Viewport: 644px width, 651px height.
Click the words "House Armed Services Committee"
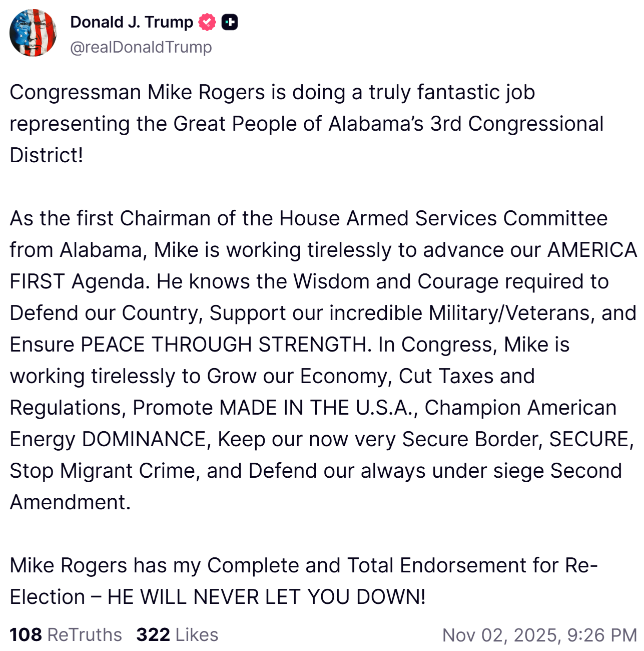[x=443, y=219]
